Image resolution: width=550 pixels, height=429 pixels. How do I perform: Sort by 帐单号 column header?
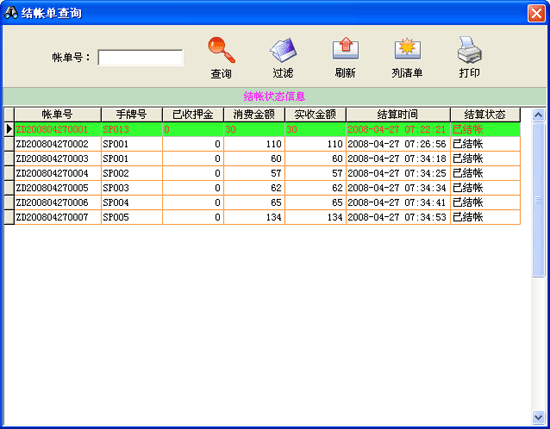(58, 114)
